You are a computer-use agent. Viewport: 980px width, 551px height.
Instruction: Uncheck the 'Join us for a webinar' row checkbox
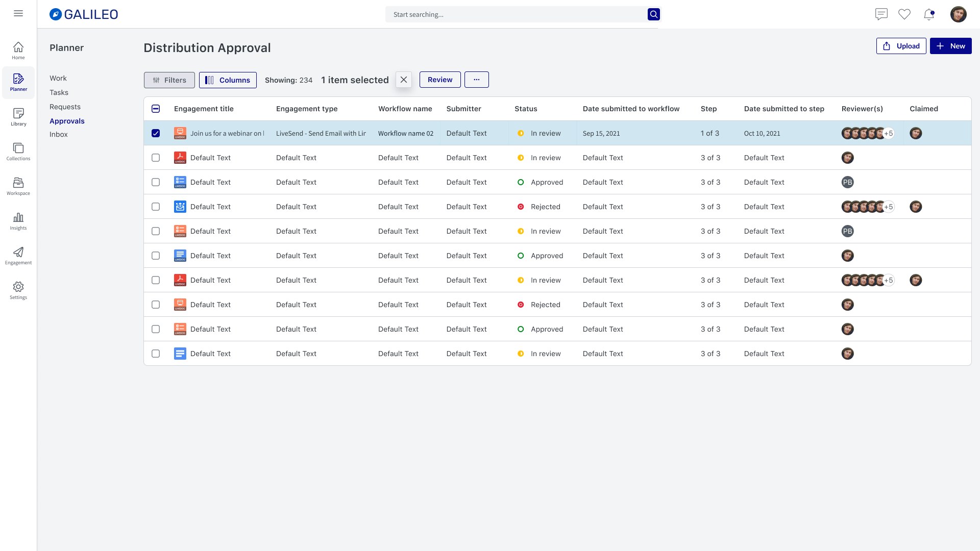[156, 133]
